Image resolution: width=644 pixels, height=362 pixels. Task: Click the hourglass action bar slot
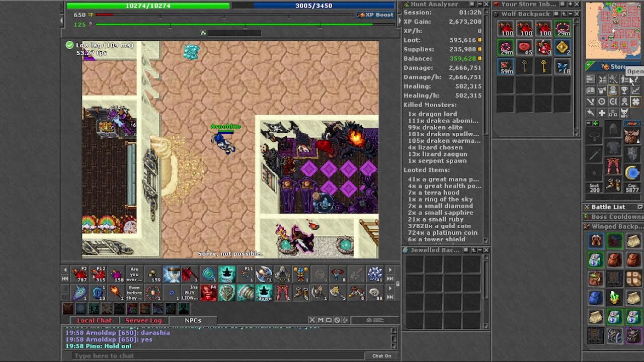point(172,275)
